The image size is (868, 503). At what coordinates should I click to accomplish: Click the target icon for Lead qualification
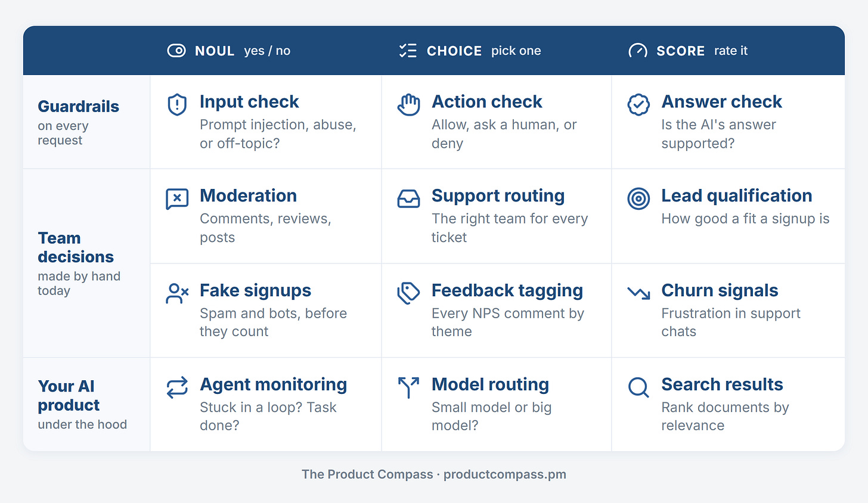pos(638,198)
